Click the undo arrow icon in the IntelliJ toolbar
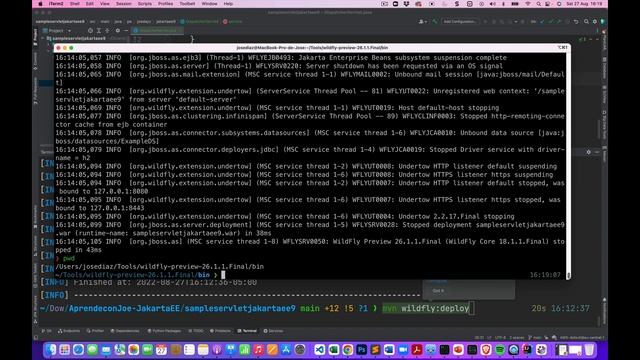 pyautogui.click(x=576, y=22)
